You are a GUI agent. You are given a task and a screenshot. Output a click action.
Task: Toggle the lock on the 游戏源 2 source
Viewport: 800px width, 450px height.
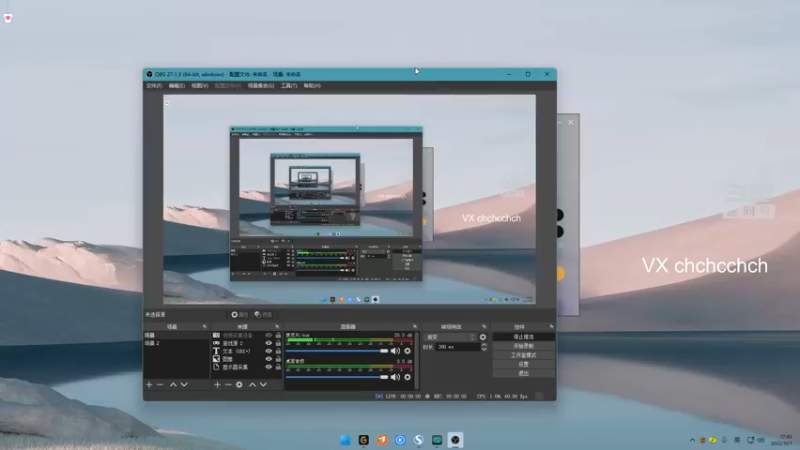pos(278,343)
